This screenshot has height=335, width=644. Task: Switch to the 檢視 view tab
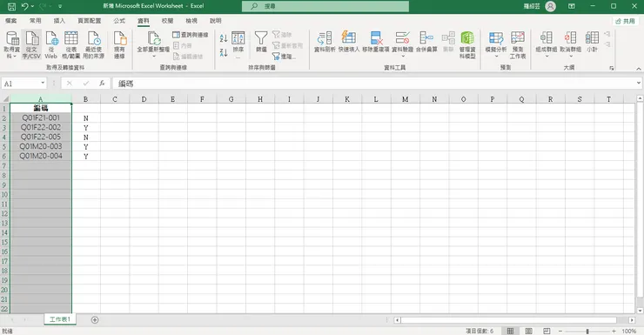[191, 21]
